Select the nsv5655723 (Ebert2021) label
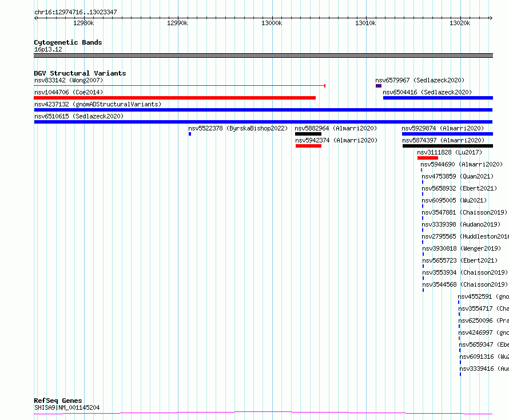The height and width of the screenshot is (420, 509). [460, 260]
